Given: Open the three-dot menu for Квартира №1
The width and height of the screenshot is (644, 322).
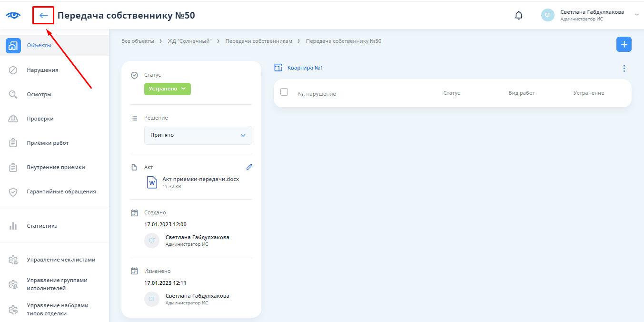Looking at the screenshot, I should pos(624,69).
